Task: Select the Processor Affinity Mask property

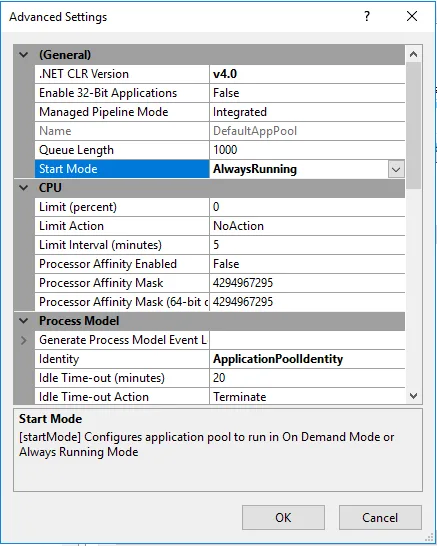Action: click(x=122, y=283)
